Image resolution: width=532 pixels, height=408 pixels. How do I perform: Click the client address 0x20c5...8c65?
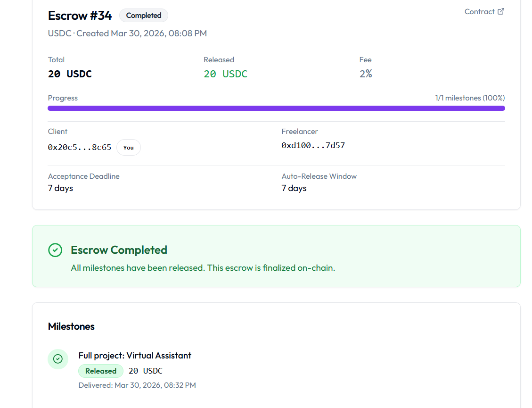tap(79, 147)
